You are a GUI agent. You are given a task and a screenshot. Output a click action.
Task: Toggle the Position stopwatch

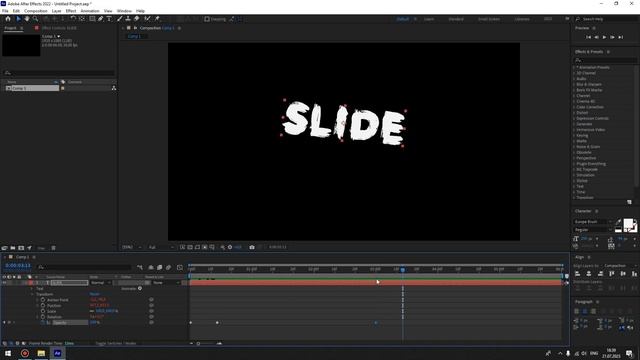coord(43,305)
